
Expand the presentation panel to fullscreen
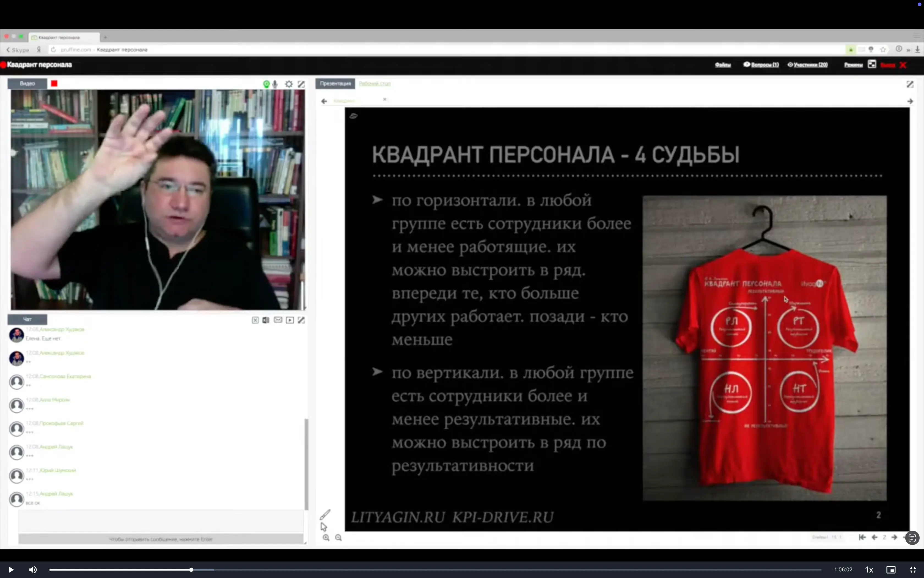point(910,84)
